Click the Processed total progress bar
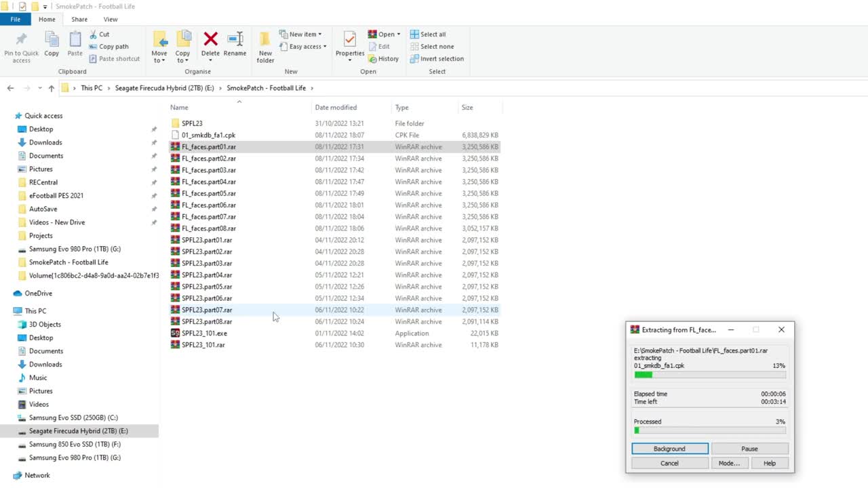The height and width of the screenshot is (488, 868). 710,430
